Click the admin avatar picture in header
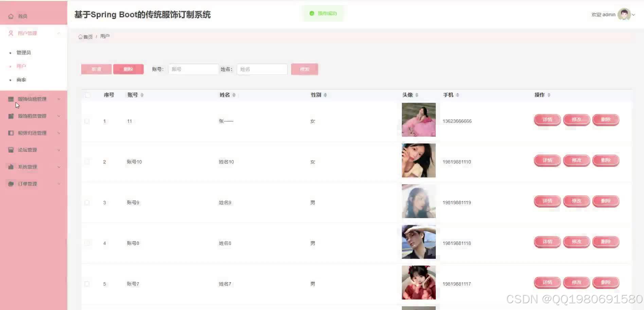Screen dimensions: 644x310 coord(624,14)
